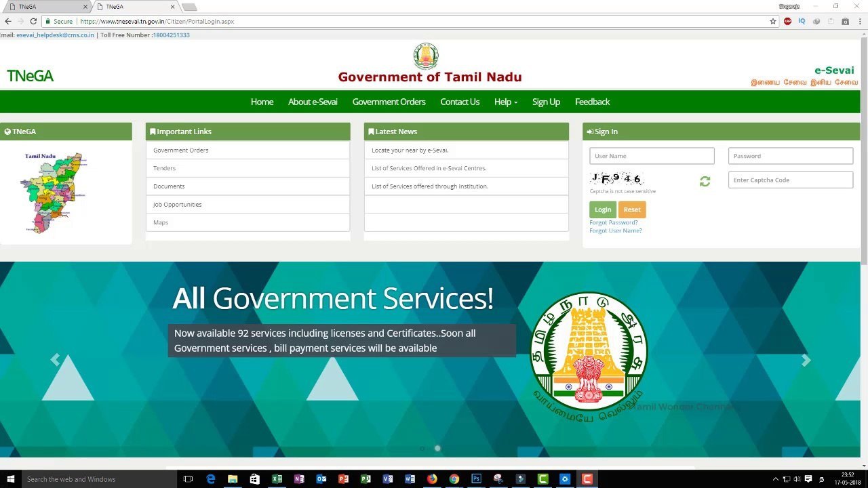Viewport: 868px width, 488px height.
Task: Focus the User Name field
Action: (x=652, y=156)
